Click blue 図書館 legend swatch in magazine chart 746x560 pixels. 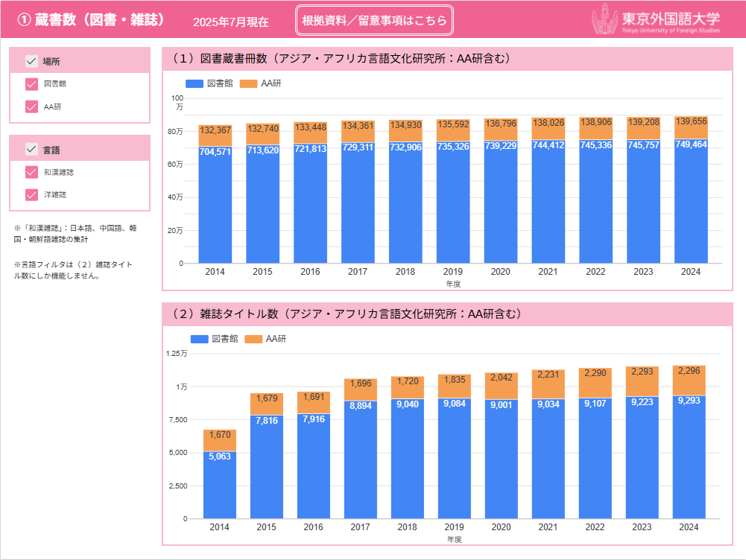199,339
